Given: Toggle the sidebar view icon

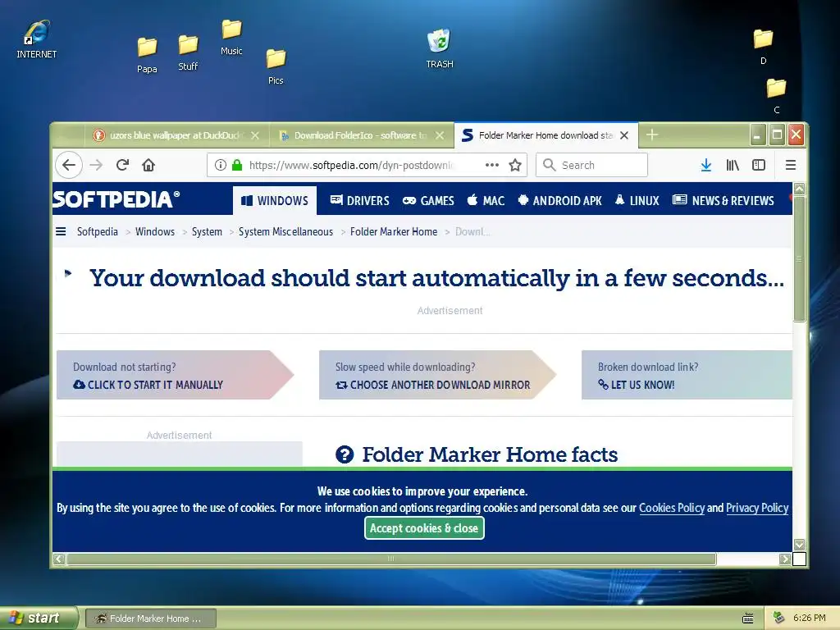Looking at the screenshot, I should (759, 165).
